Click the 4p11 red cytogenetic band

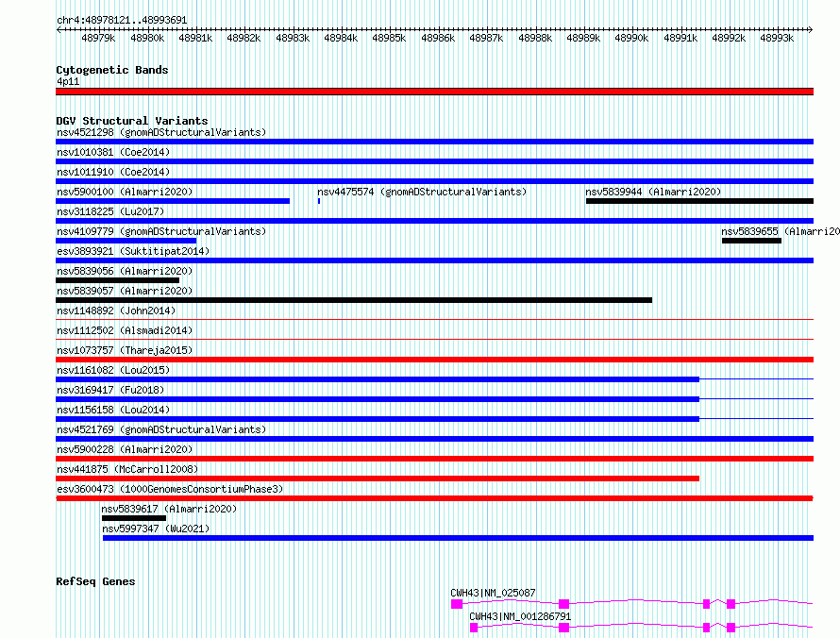(434, 92)
